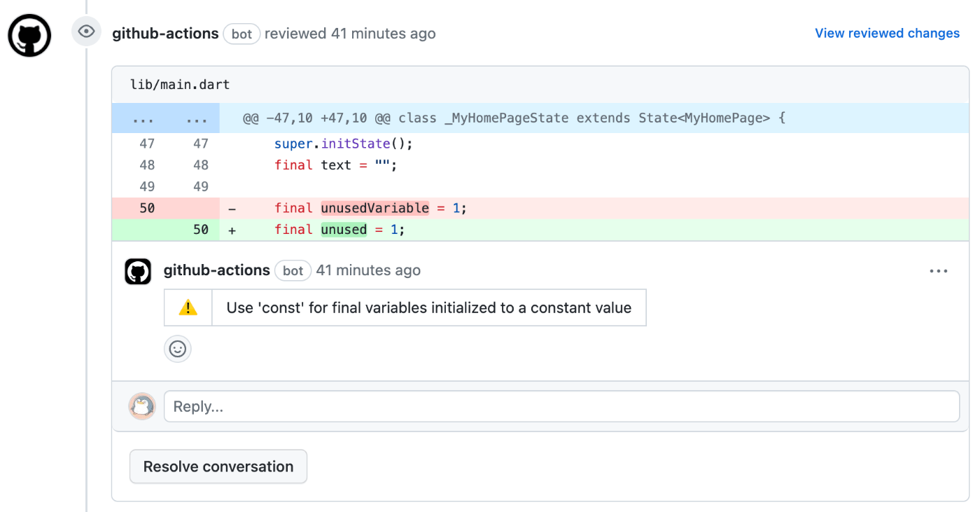The image size is (980, 512).
Task: Click the 41 minutes ago review timestamp
Action: [383, 33]
